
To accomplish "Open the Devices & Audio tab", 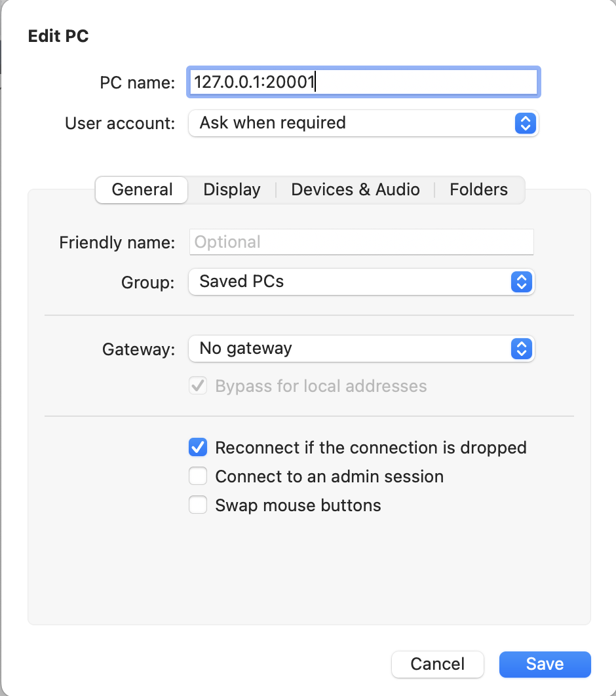I will [355, 189].
